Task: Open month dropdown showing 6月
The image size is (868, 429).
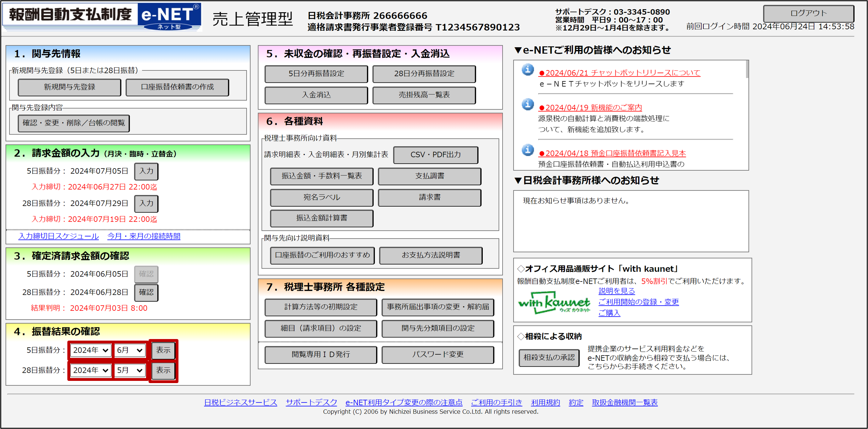Action: coord(130,350)
